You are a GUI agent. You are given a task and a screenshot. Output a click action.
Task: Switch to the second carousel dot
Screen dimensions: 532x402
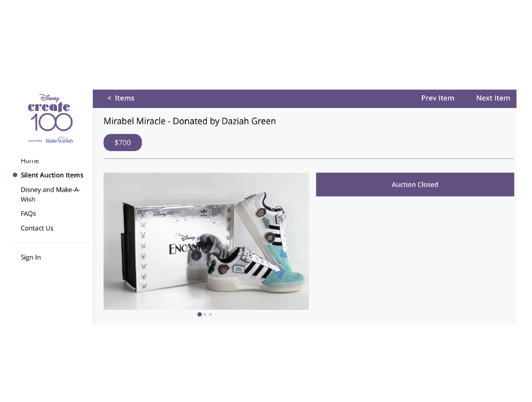coord(205,314)
